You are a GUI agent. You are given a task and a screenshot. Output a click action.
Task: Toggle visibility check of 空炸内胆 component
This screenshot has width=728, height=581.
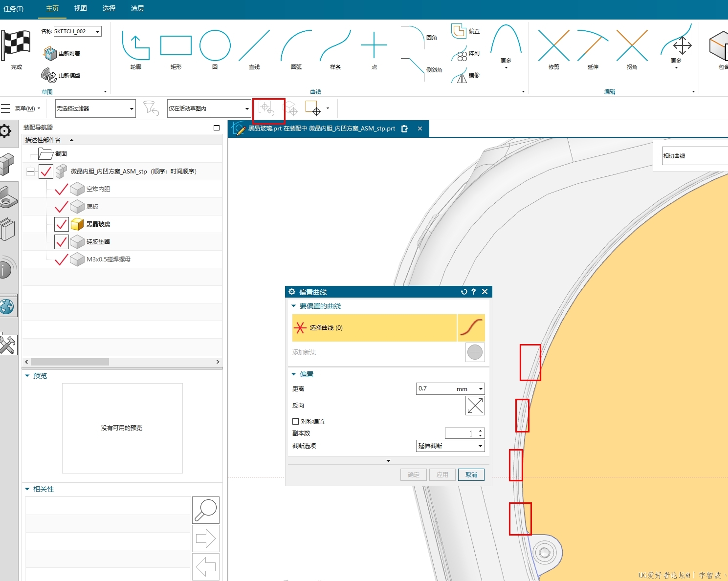click(62, 189)
